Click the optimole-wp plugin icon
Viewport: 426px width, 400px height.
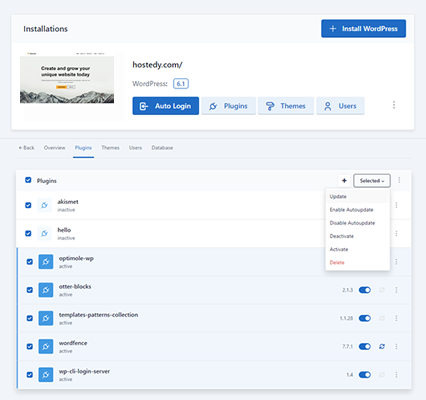pyautogui.click(x=46, y=262)
